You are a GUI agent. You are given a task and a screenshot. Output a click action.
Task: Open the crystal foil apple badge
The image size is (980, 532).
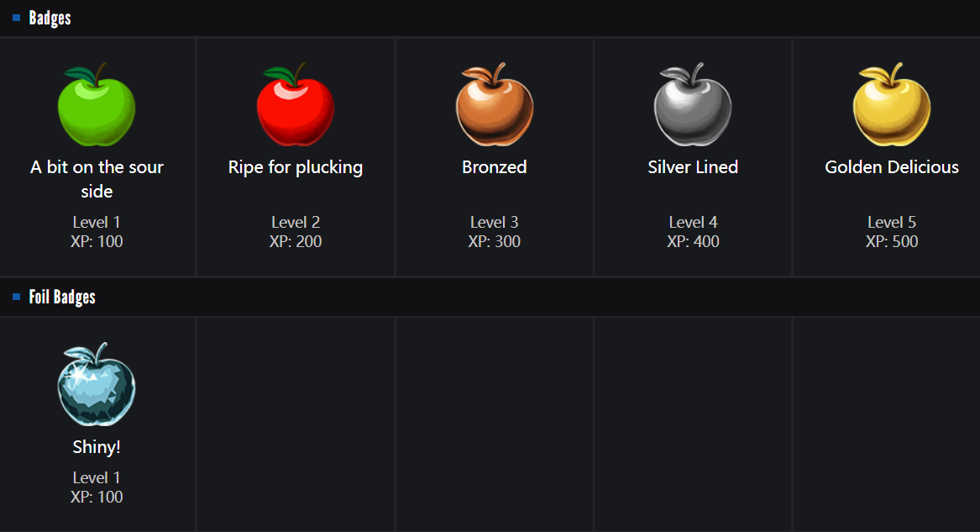click(97, 385)
